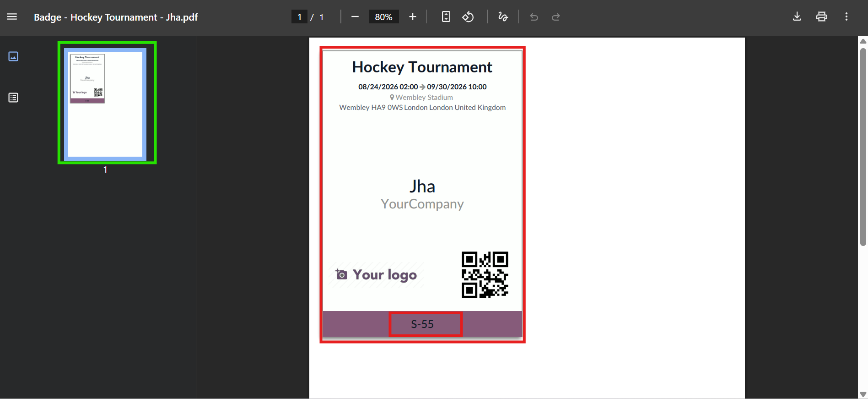
Task: Download the Badge PDF file
Action: point(797,17)
